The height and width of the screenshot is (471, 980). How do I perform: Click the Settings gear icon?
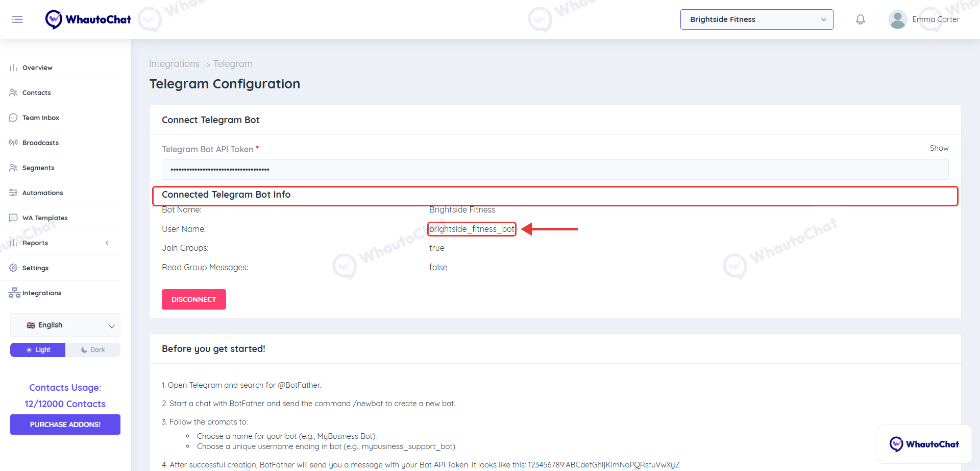coord(13,268)
